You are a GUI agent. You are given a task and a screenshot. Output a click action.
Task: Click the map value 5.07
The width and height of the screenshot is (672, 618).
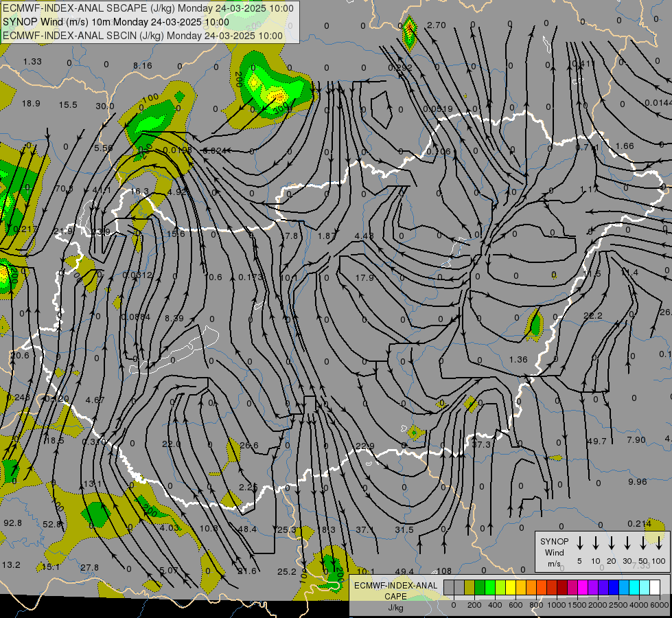[x=168, y=570]
